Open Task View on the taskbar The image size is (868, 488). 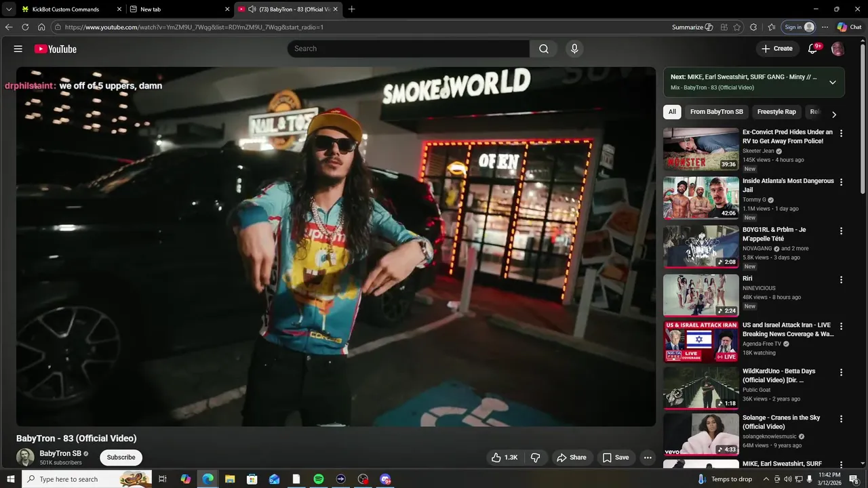click(163, 479)
